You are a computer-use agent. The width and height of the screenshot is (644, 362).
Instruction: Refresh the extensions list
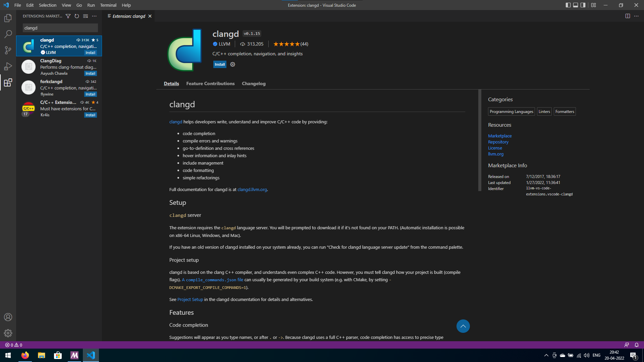coord(77,16)
